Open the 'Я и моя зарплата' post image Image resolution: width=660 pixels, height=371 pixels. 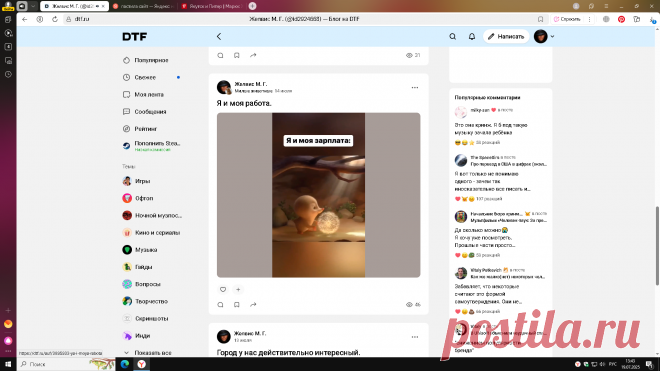pyautogui.click(x=319, y=195)
